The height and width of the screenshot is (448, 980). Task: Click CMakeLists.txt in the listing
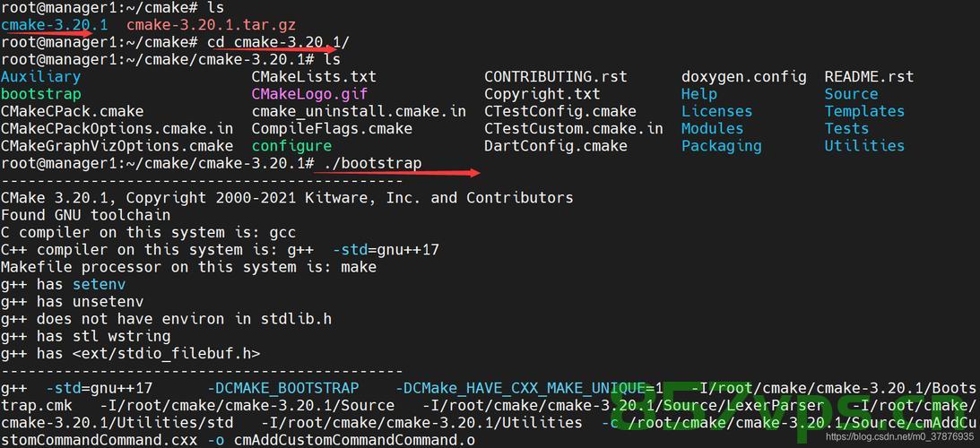pos(315,77)
